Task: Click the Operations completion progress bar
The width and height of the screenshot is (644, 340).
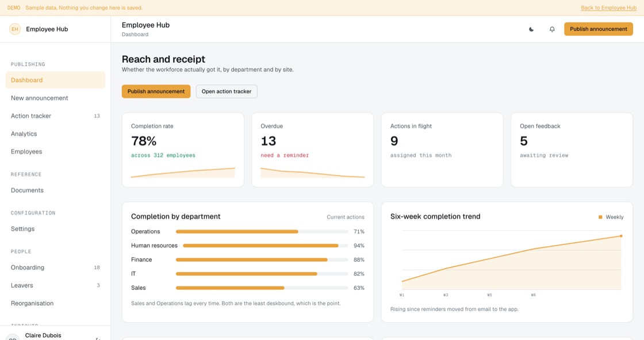Action: click(262, 231)
